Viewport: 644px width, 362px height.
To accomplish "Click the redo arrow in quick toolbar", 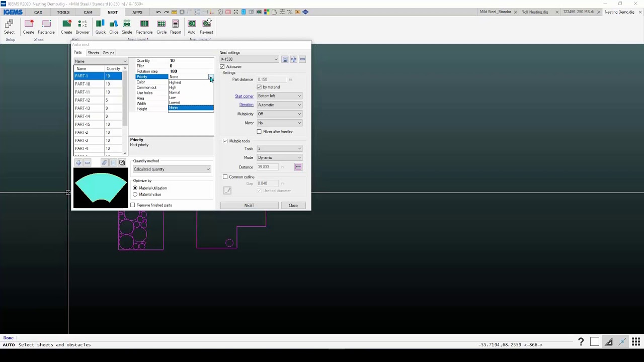I will point(167,12).
